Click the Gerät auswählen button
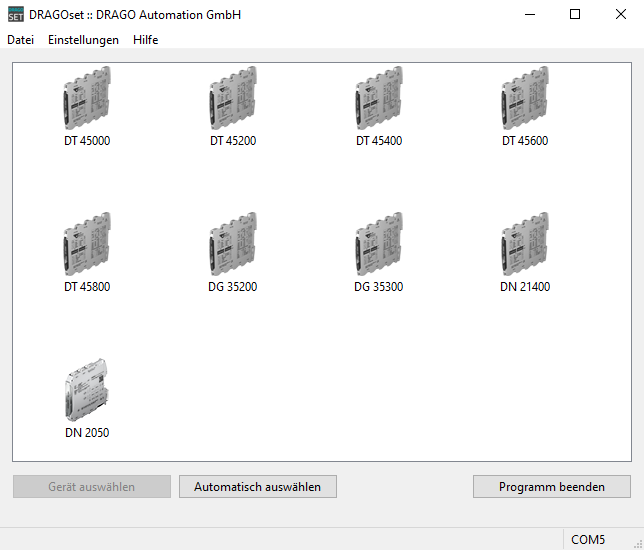The width and height of the screenshot is (644, 550). tap(92, 487)
